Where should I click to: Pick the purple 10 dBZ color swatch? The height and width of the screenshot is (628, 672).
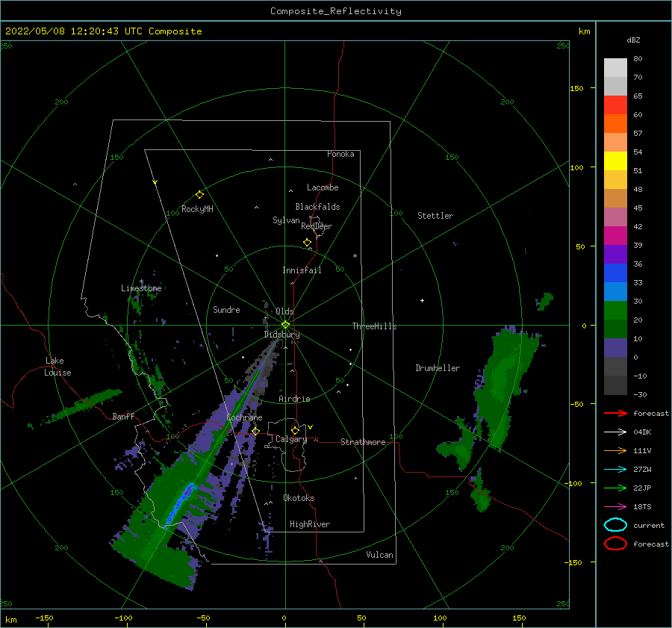[615, 347]
